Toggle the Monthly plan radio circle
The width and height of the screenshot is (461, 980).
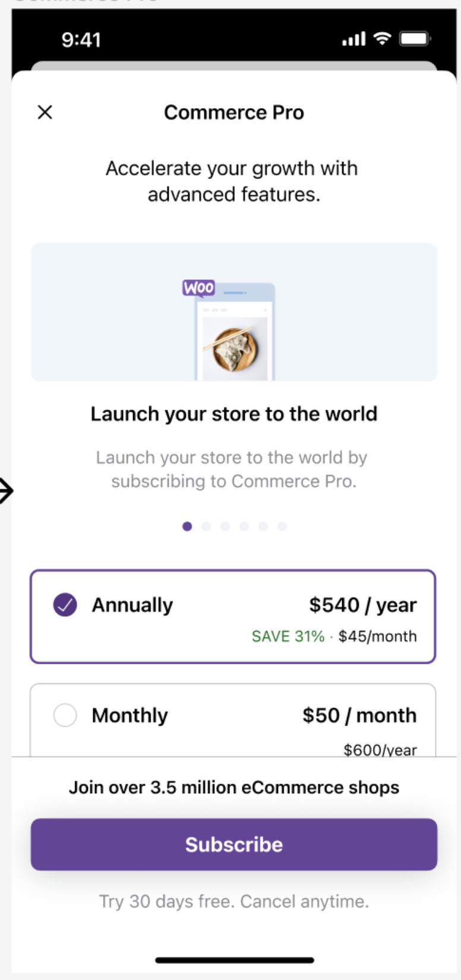click(x=65, y=715)
